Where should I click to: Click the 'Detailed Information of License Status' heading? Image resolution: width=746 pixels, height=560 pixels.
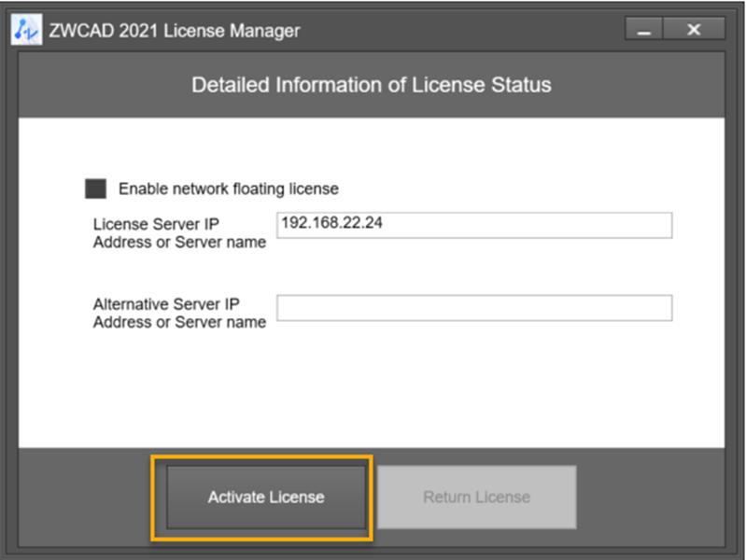[x=372, y=85]
